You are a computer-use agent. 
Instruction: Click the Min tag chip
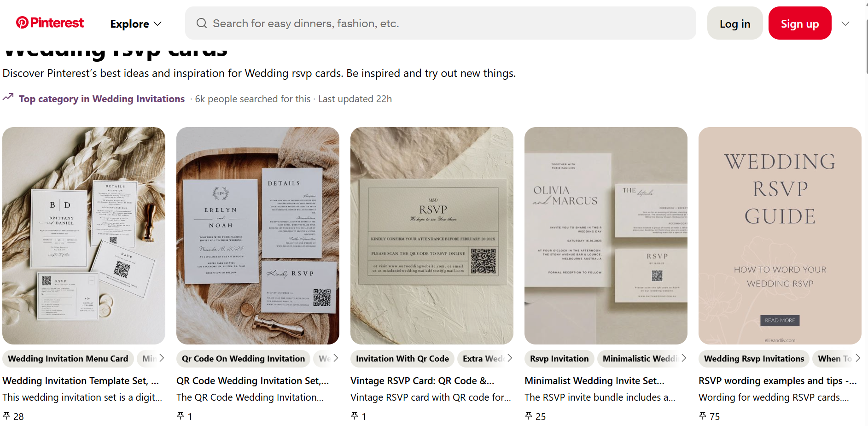coord(148,359)
